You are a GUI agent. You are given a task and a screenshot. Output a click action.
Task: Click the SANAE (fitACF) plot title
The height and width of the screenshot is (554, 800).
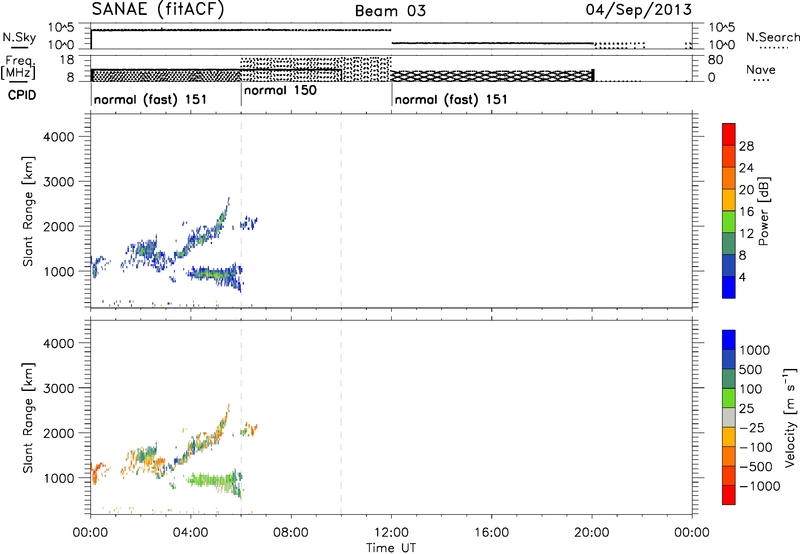pyautogui.click(x=158, y=9)
